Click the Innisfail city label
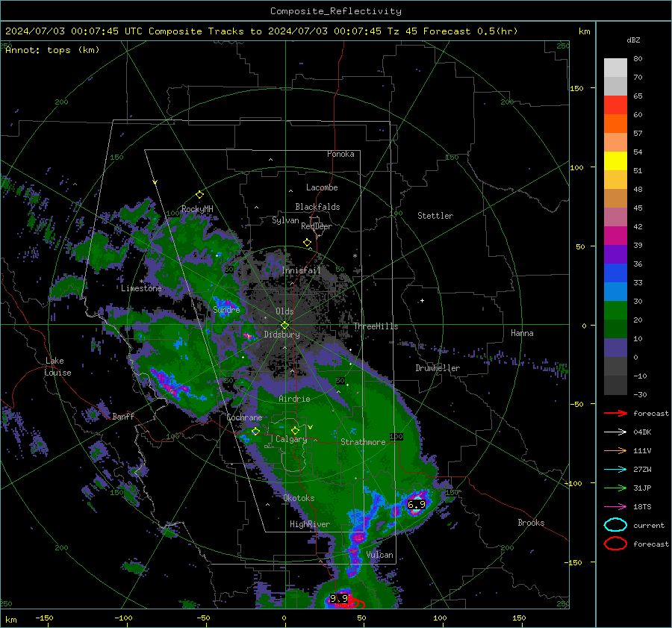The image size is (672, 628). coord(301,270)
